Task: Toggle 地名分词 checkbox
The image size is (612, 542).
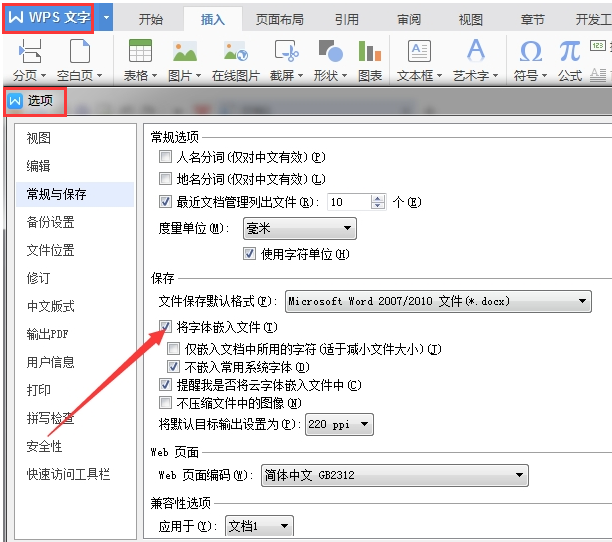Action: click(x=165, y=179)
